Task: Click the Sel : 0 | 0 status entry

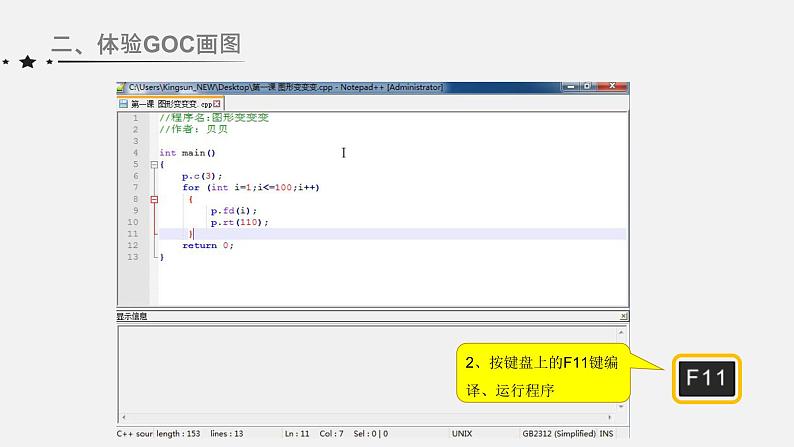Action: point(371,434)
